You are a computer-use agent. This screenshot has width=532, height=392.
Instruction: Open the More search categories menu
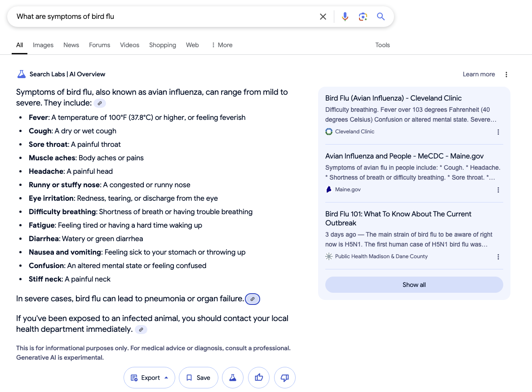pyautogui.click(x=222, y=45)
